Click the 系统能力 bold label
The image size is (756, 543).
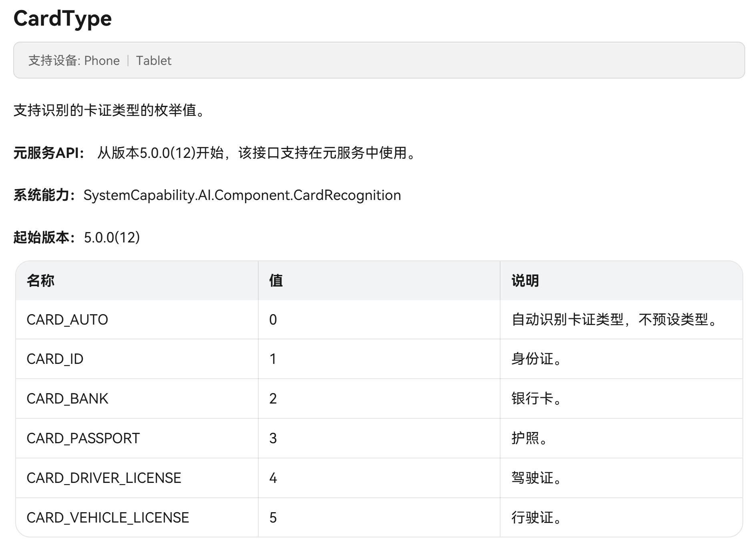tap(45, 195)
